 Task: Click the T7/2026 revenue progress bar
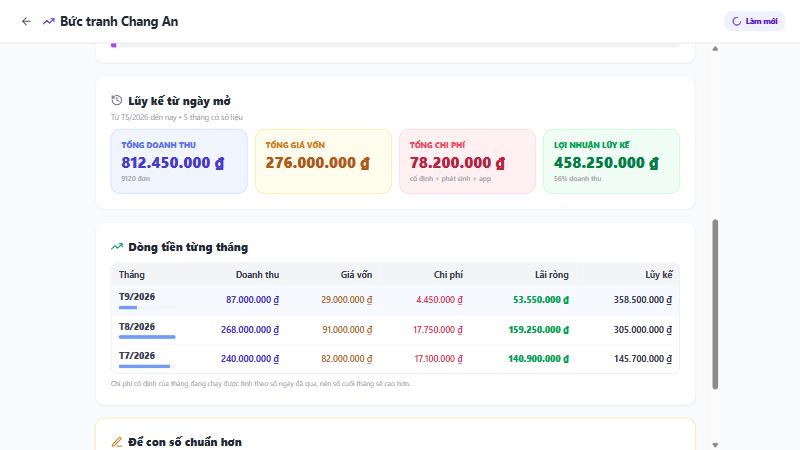(x=147, y=366)
